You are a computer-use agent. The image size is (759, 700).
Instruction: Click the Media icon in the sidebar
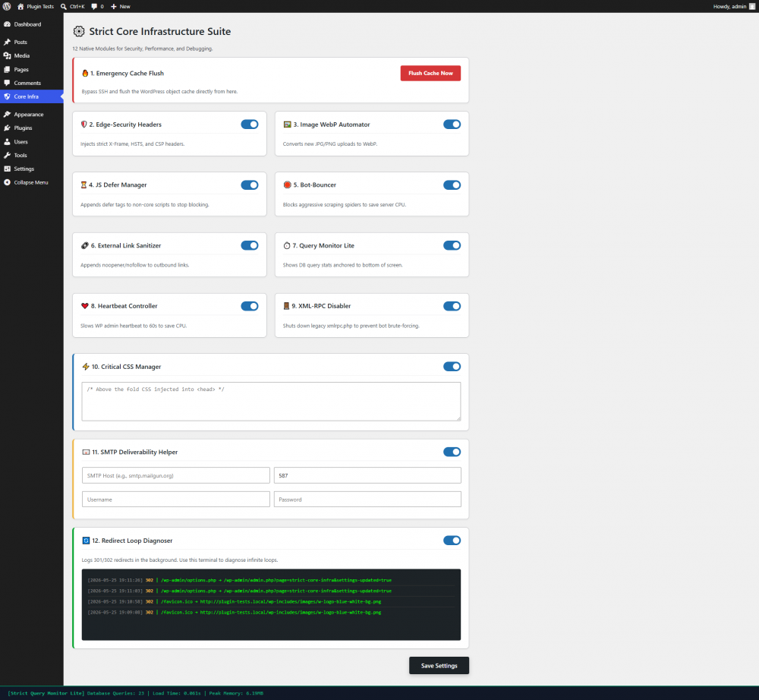(x=8, y=55)
